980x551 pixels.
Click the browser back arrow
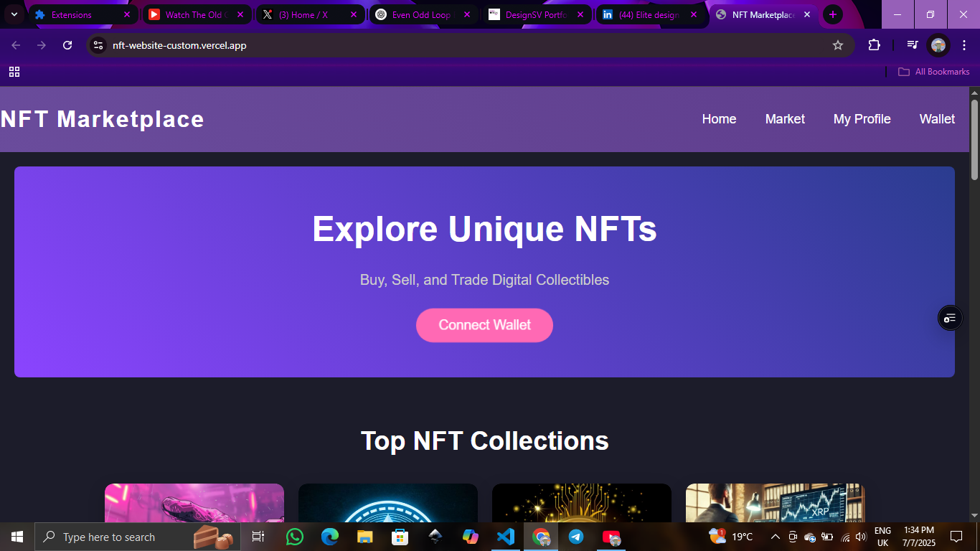pos(16,45)
